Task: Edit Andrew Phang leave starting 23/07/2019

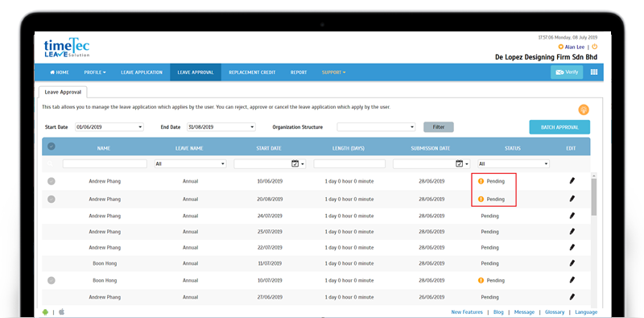Action: click(x=572, y=231)
